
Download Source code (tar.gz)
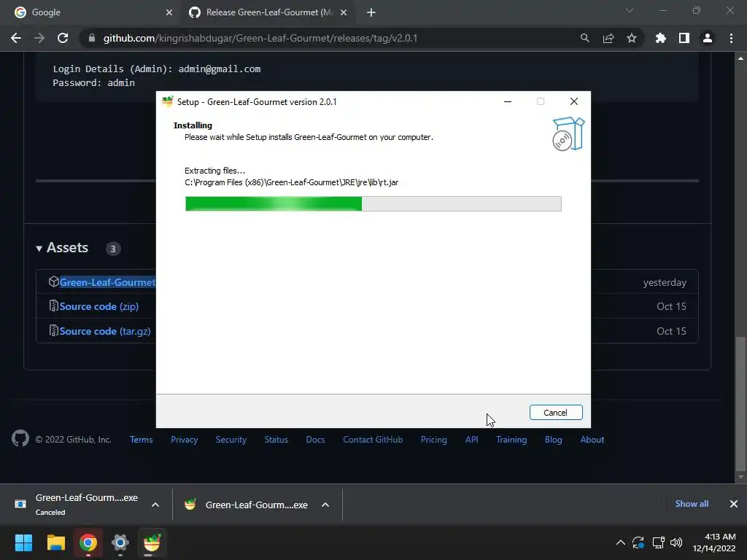[x=105, y=331]
